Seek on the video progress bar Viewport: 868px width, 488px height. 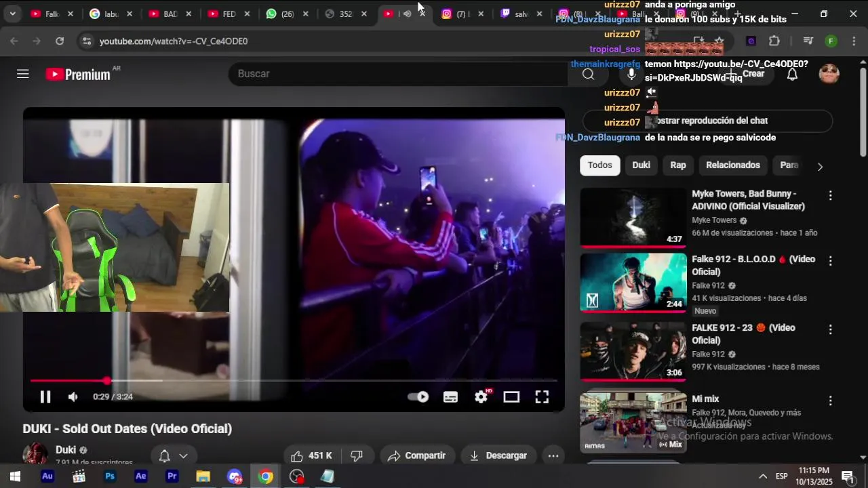click(294, 381)
